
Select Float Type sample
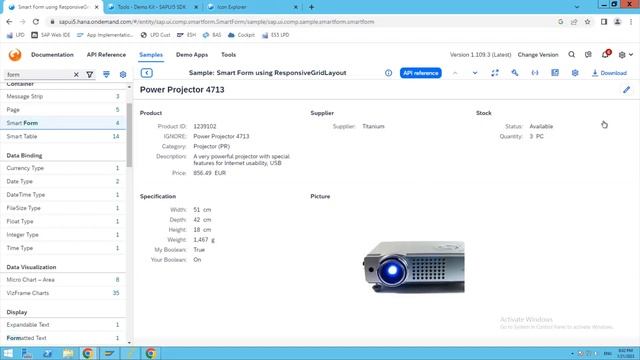pyautogui.click(x=63, y=221)
